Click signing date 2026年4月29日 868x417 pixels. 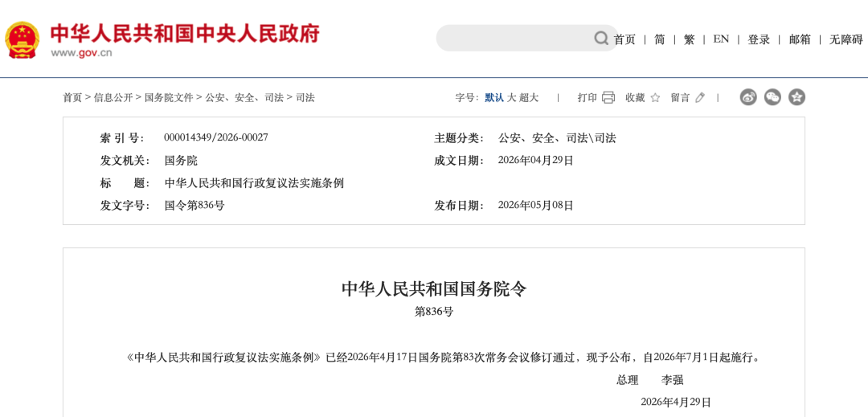click(x=676, y=402)
